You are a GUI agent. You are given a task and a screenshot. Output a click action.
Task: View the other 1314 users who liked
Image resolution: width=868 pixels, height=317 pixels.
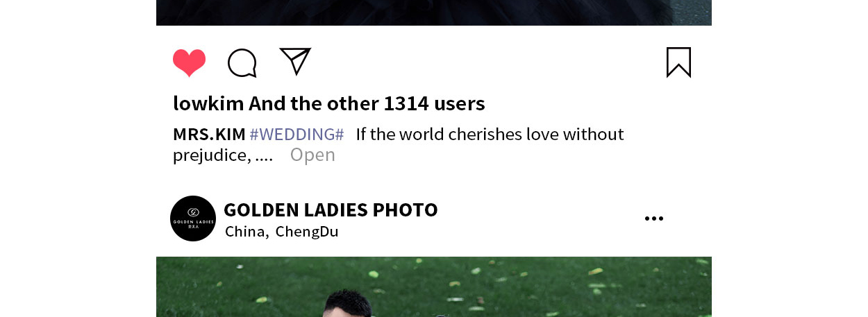367,103
